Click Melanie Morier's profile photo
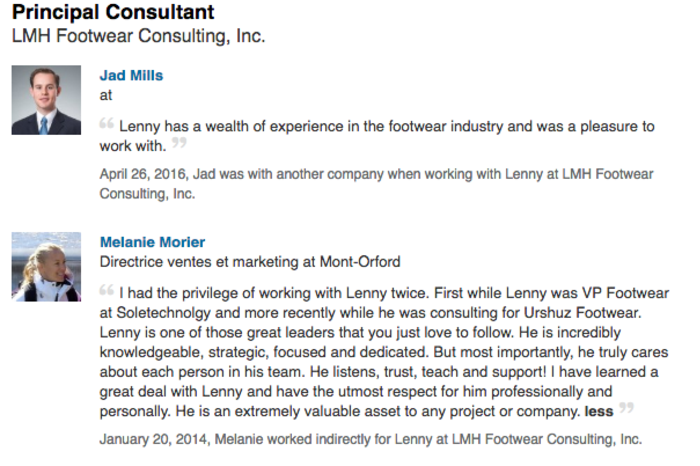Image resolution: width=700 pixels, height=466 pixels. pyautogui.click(x=46, y=266)
